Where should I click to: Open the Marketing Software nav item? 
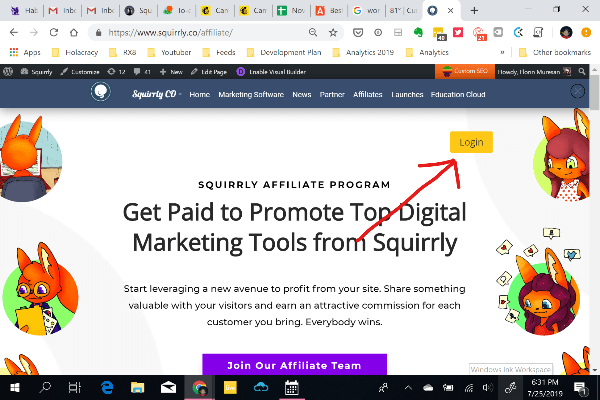coord(251,95)
